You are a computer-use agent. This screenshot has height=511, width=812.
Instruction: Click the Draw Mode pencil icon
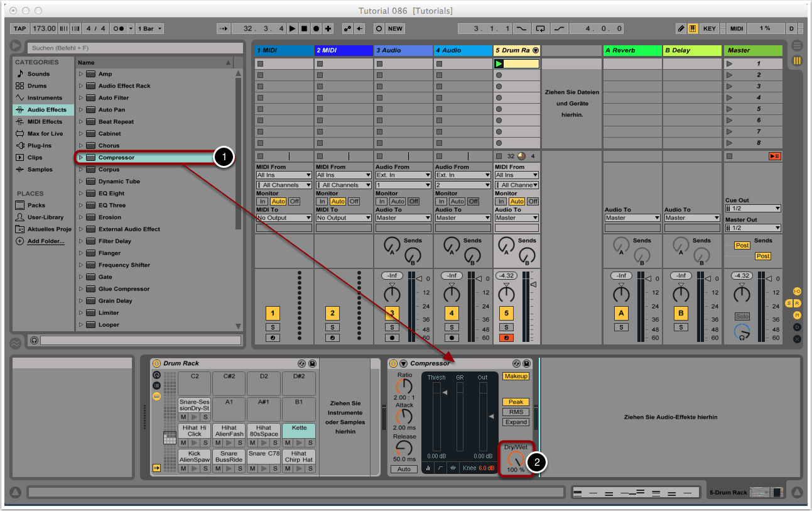click(x=681, y=29)
